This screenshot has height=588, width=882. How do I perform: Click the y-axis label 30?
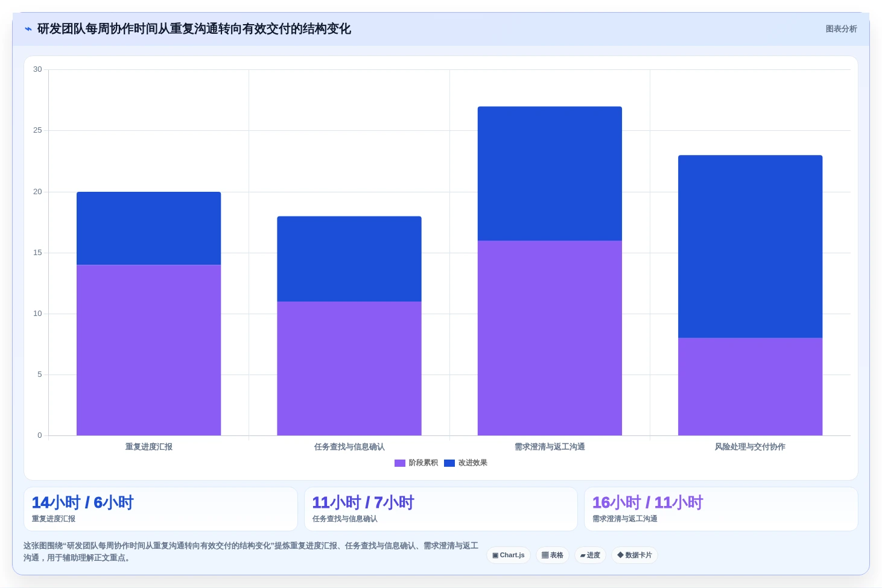click(x=37, y=69)
